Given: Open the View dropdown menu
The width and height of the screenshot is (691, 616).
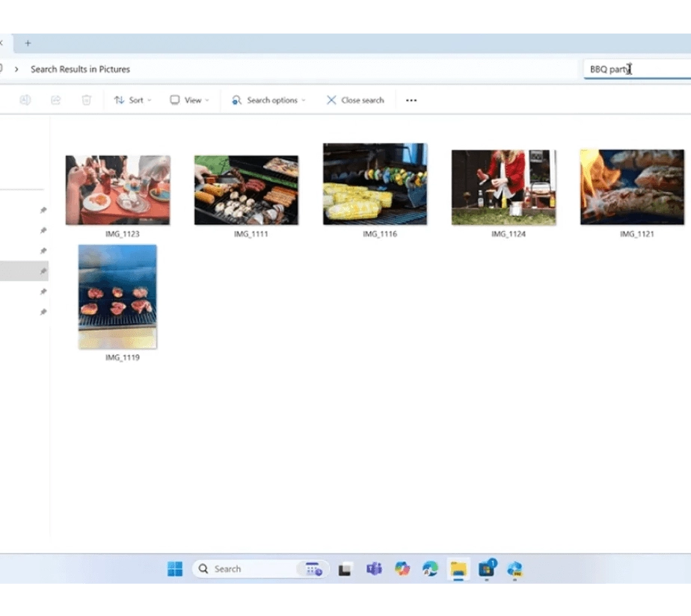Looking at the screenshot, I should pyautogui.click(x=189, y=100).
